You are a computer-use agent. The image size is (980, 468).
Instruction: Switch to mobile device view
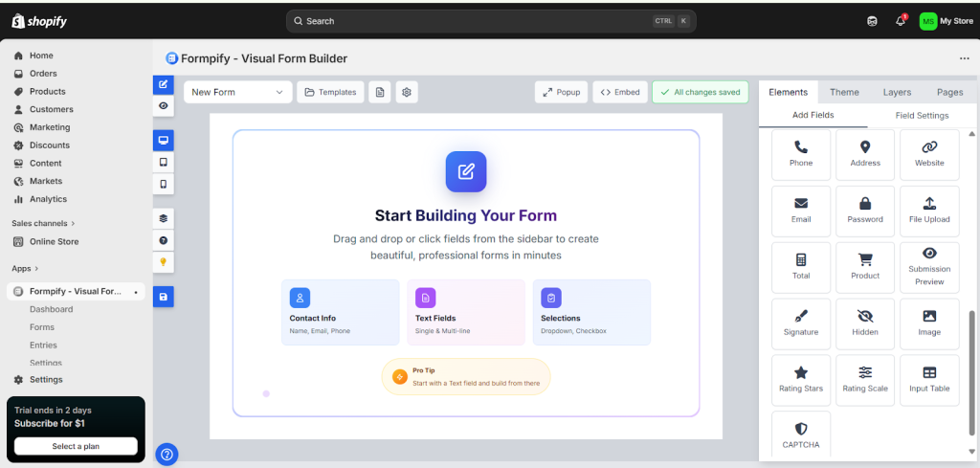tap(164, 184)
